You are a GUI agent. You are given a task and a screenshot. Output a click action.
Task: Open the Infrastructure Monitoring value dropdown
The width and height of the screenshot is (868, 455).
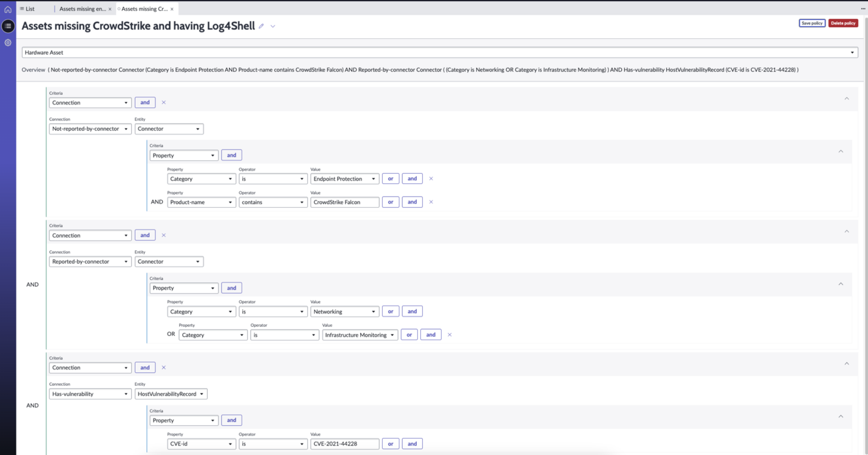click(360, 335)
